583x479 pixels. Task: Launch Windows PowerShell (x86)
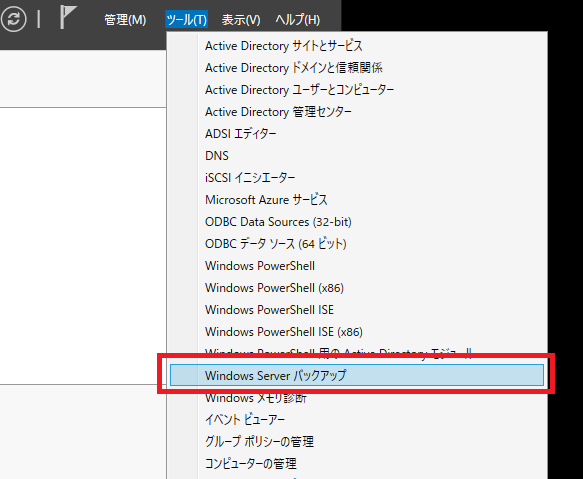coord(357,287)
